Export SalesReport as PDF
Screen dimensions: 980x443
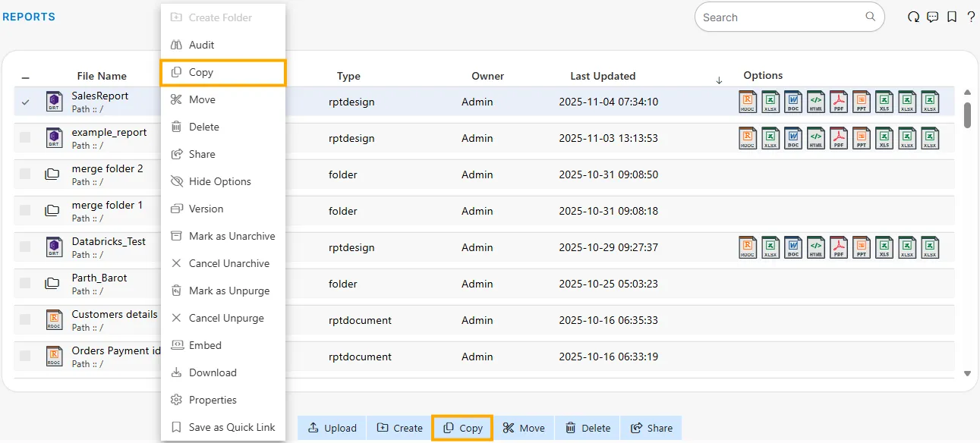coord(838,102)
